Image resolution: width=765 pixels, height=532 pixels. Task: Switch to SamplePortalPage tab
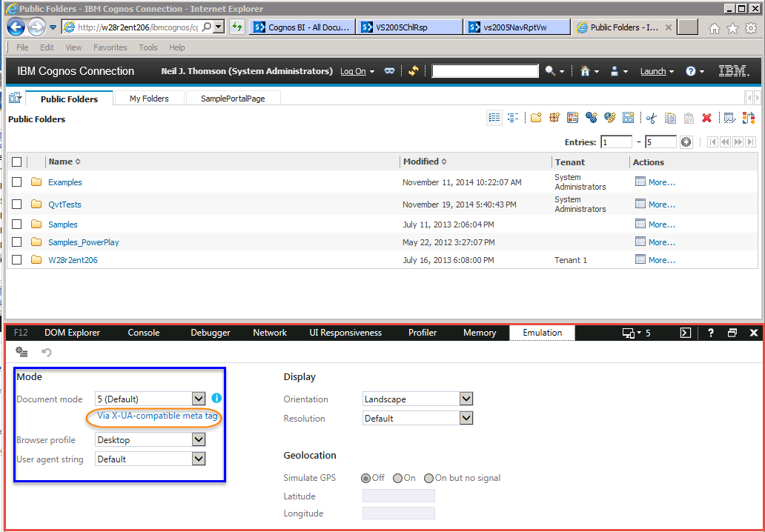(233, 99)
